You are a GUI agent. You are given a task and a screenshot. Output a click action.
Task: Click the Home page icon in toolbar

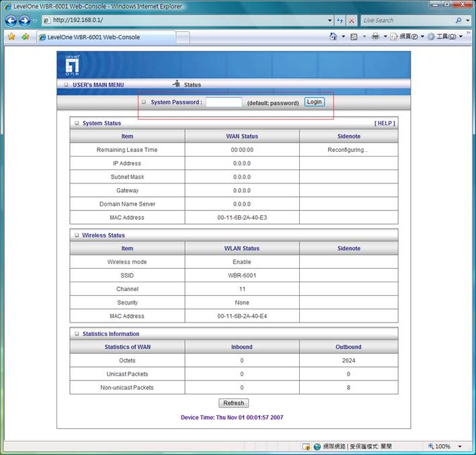pos(333,36)
